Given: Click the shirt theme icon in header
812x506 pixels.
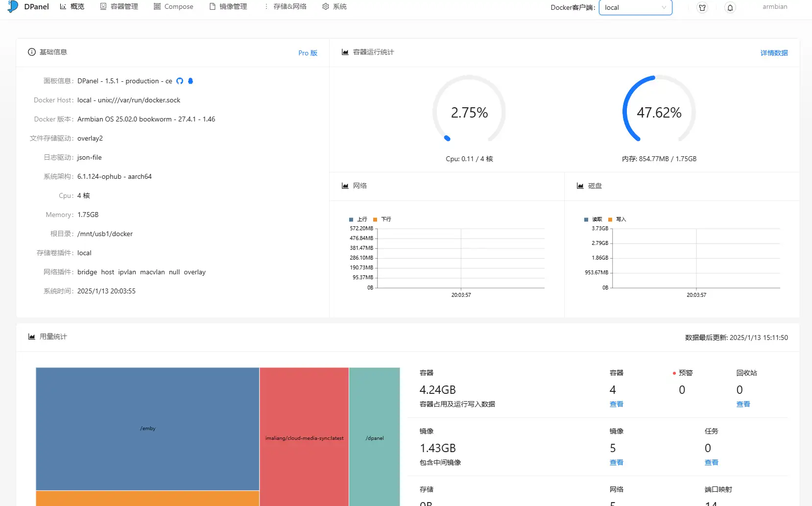Looking at the screenshot, I should 702,7.
